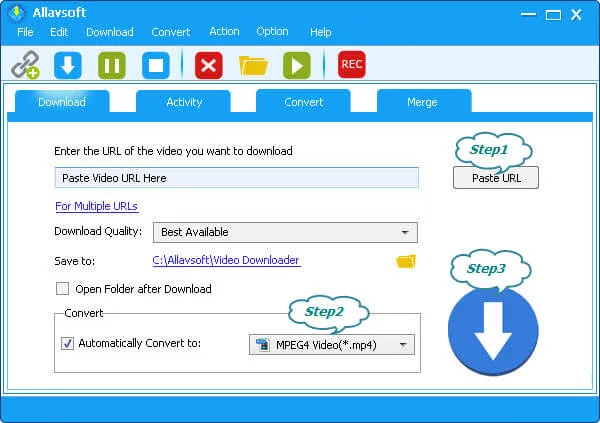Enable Open Folder after Download checkbox
Screen dimensions: 600x423
[63, 289]
